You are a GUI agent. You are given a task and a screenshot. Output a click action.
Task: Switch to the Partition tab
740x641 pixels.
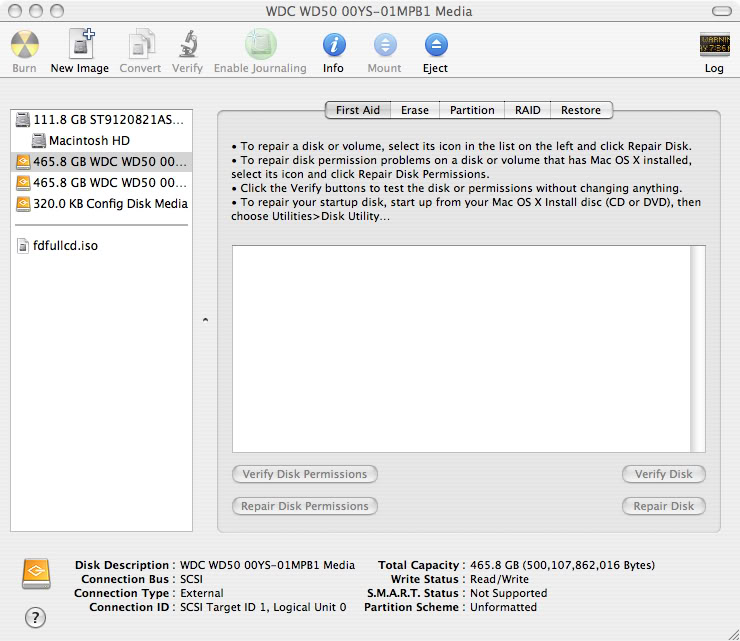pos(472,110)
